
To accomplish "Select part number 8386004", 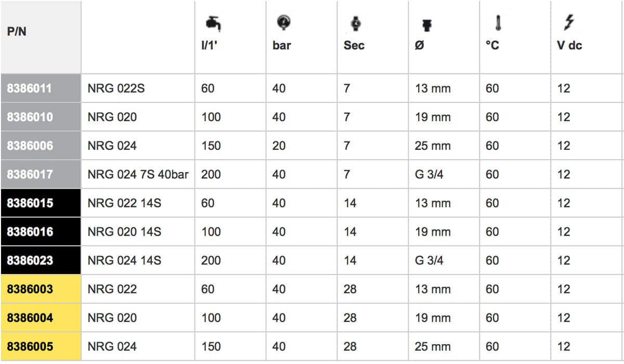I will point(30,317).
